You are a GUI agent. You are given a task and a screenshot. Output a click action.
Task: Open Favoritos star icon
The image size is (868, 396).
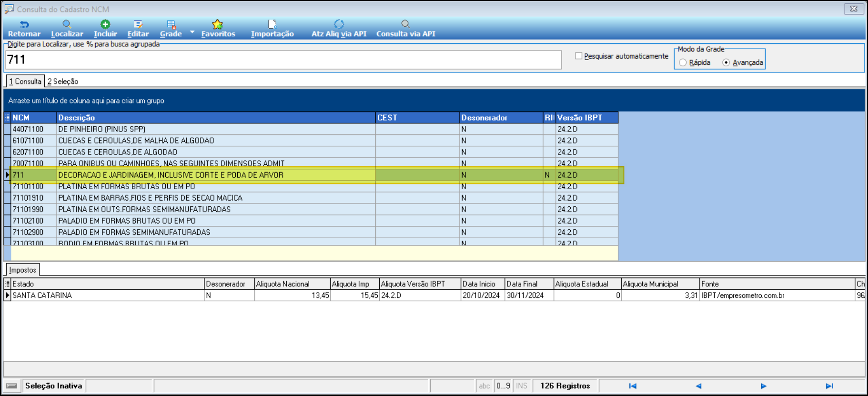click(x=218, y=24)
